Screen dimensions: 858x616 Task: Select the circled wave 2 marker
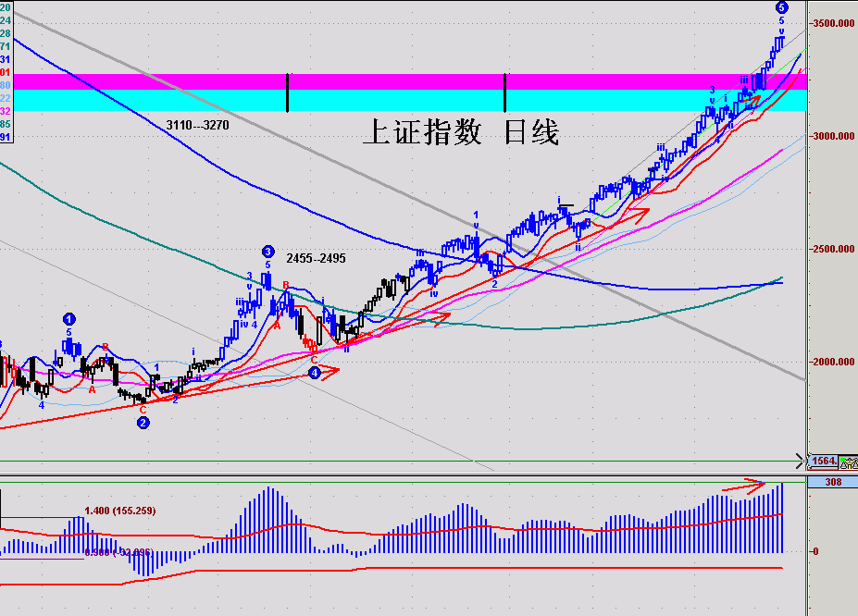click(x=143, y=423)
